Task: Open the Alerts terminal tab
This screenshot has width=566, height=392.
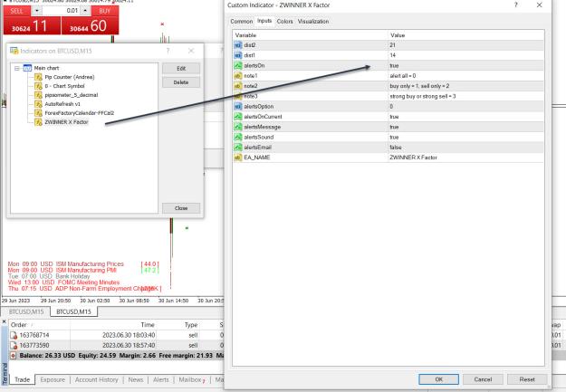Action: click(x=161, y=379)
